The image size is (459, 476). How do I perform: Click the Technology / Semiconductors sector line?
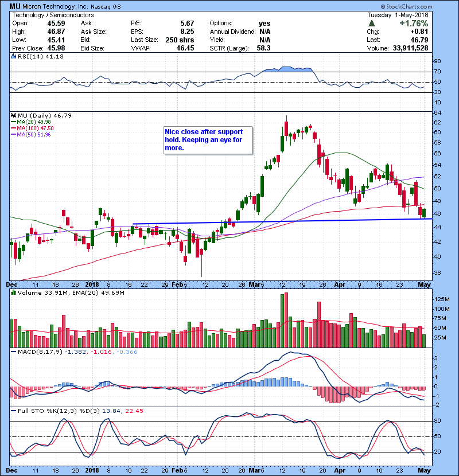coord(53,15)
